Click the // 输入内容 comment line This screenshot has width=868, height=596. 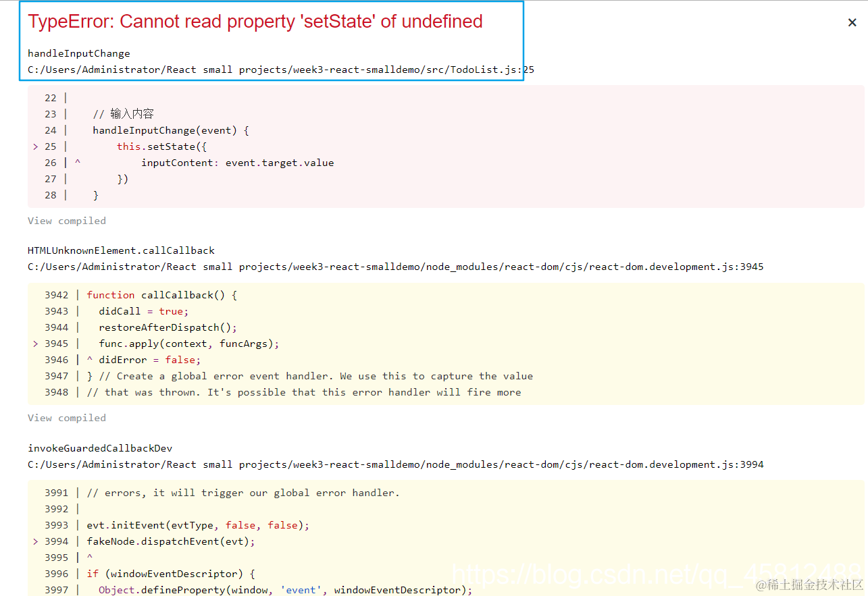pos(124,114)
